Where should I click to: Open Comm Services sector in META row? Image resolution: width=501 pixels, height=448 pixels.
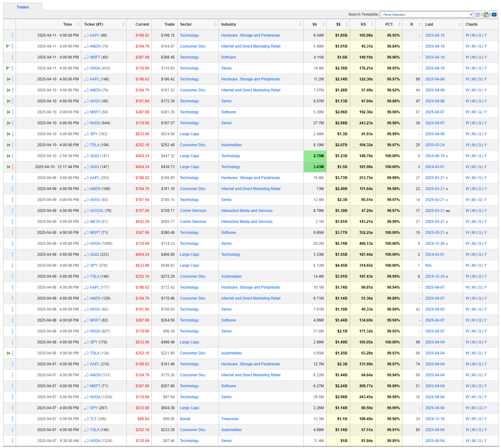(193, 222)
